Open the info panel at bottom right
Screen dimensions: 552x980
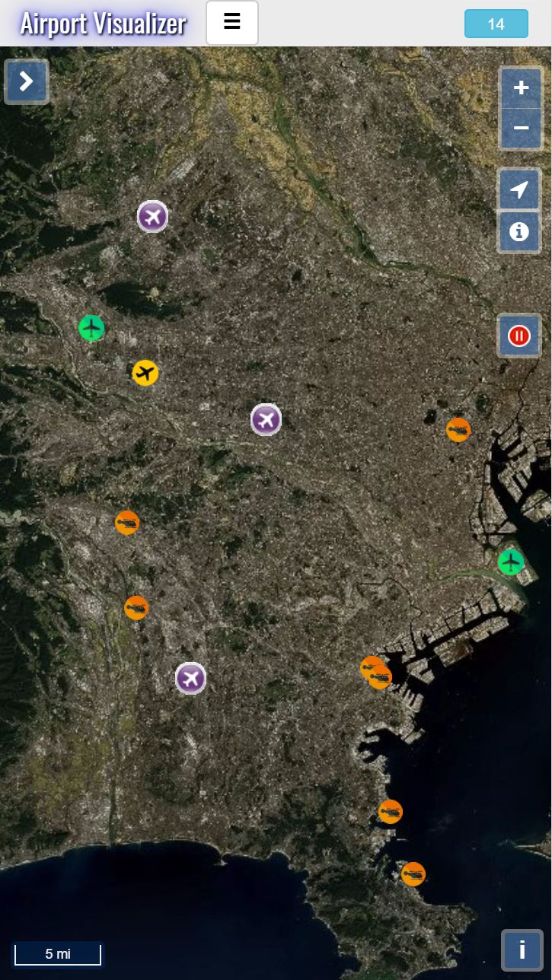pyautogui.click(x=522, y=950)
